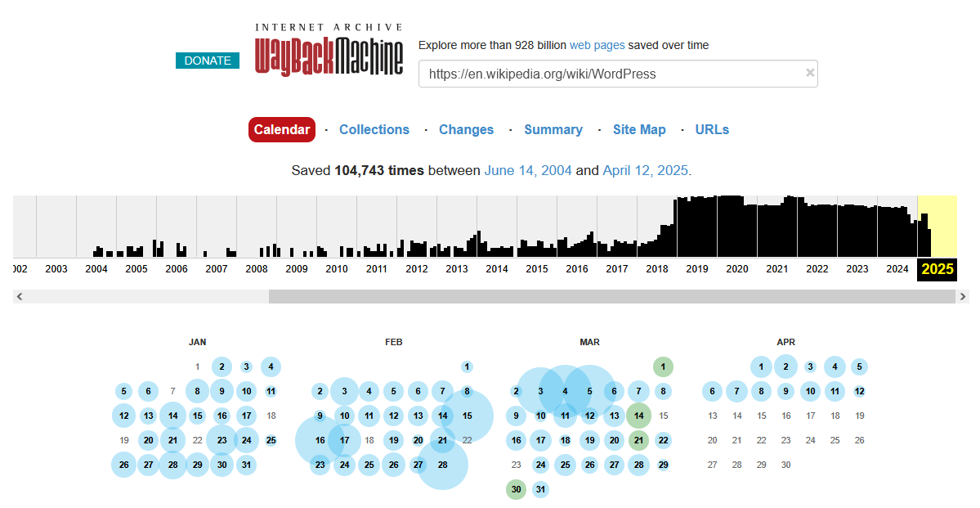This screenshot has width=980, height=508.
Task: Open captures for January 23
Action: [x=222, y=440]
